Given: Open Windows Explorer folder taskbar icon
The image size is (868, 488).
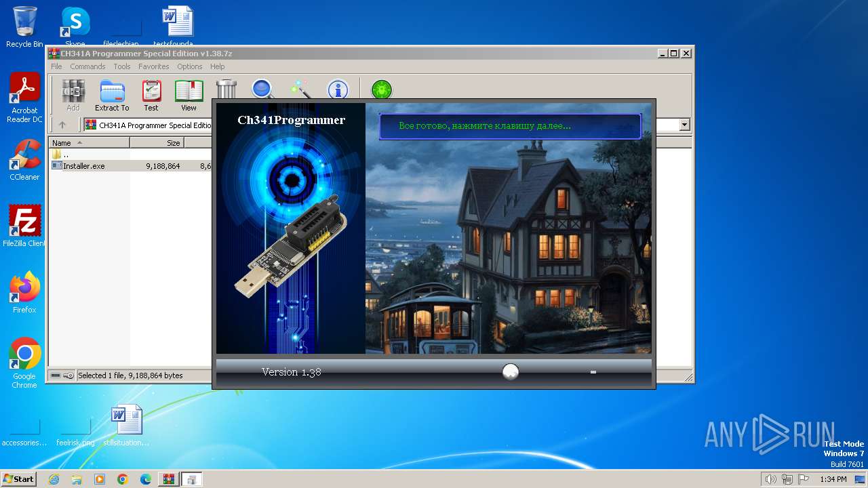Looking at the screenshot, I should tap(77, 479).
